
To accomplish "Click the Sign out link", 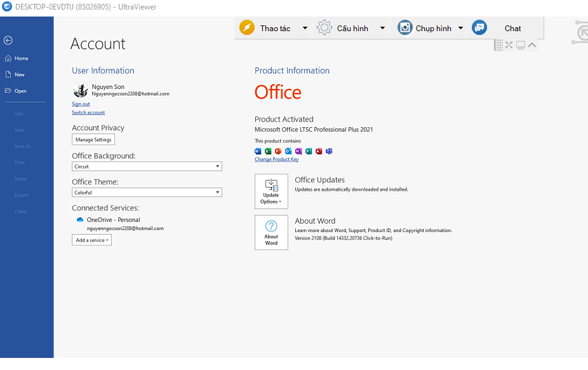I will pyautogui.click(x=81, y=104).
